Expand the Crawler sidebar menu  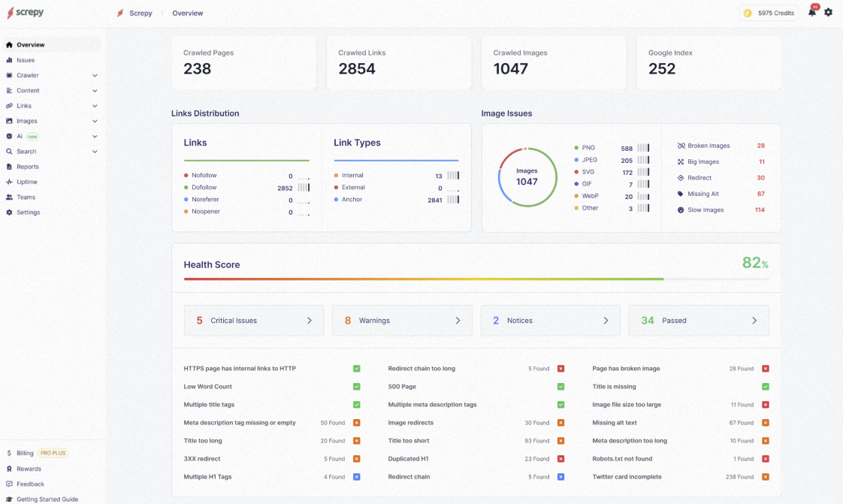[95, 75]
